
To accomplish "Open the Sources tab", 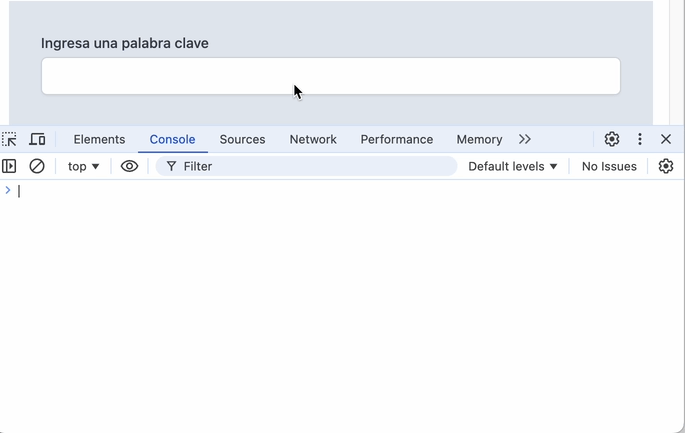I will click(242, 139).
